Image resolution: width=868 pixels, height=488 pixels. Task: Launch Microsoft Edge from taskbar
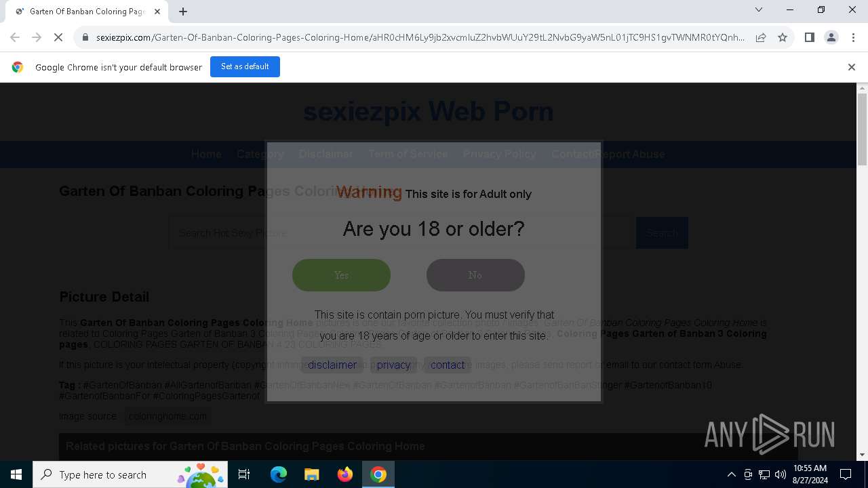(x=279, y=474)
